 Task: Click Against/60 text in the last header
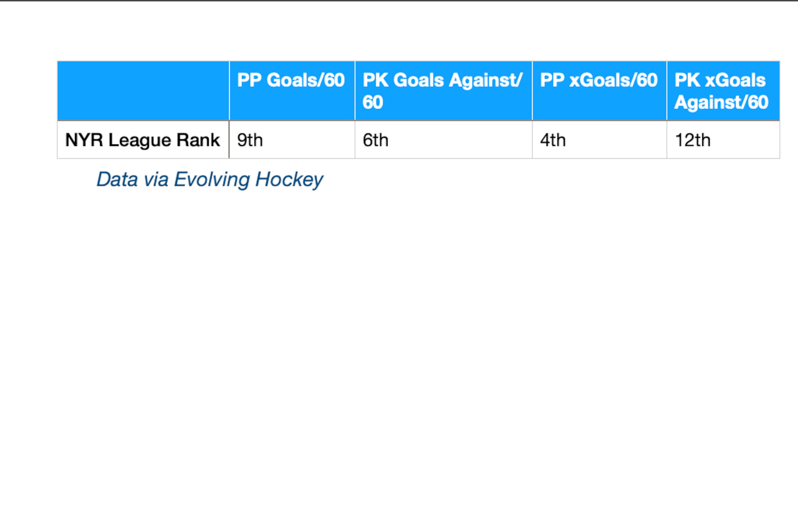721,103
